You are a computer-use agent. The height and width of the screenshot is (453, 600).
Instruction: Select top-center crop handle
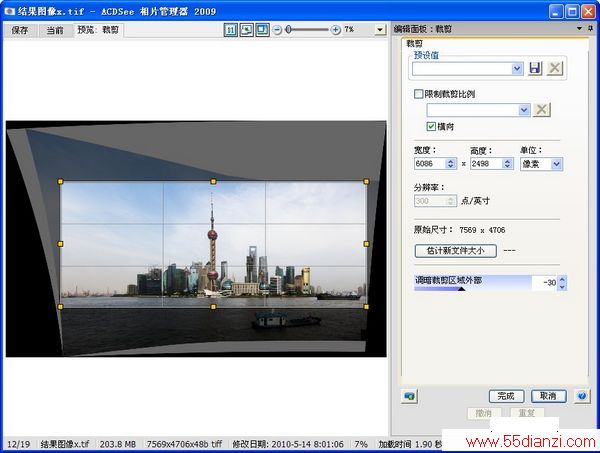tap(214, 181)
